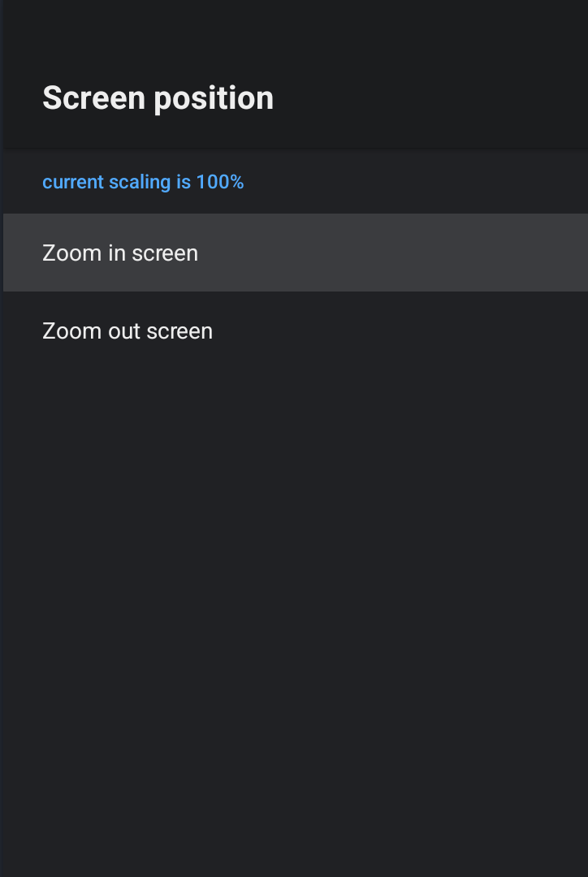Screen dimensions: 588x877
Task: Click the Zoom out screen text label
Action: tap(128, 331)
